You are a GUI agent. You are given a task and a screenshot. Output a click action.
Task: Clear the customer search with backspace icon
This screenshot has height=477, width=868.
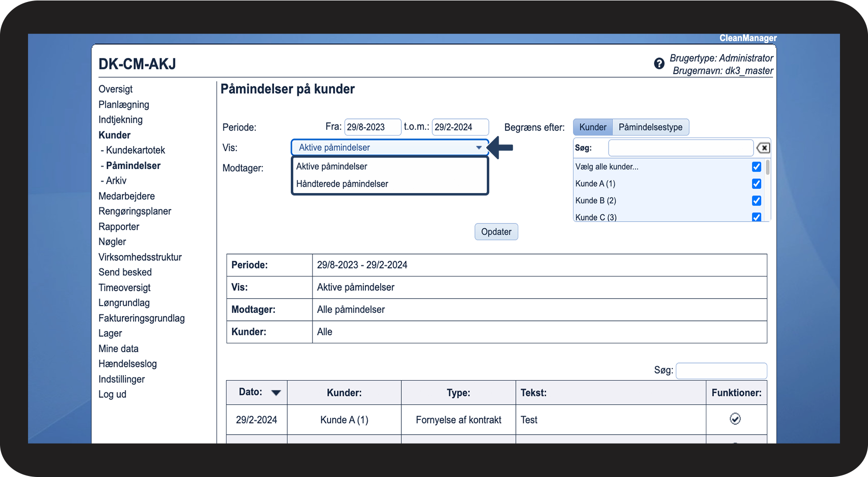[x=763, y=148]
